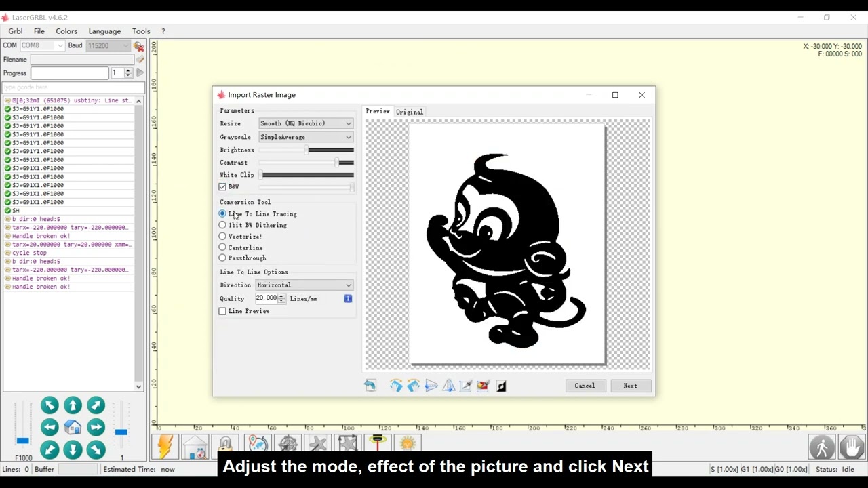
Task: Click the globe with map pin icon
Action: pos(257,445)
